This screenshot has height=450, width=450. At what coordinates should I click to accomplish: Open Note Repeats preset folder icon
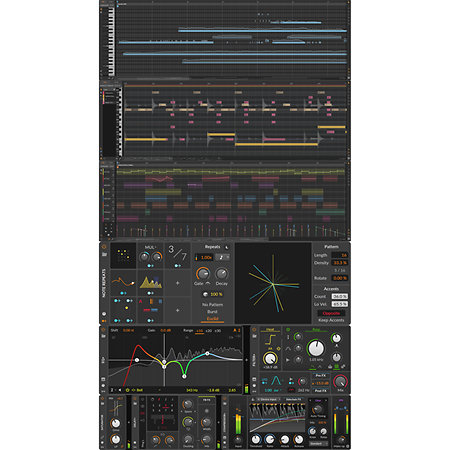pyautogui.click(x=104, y=254)
